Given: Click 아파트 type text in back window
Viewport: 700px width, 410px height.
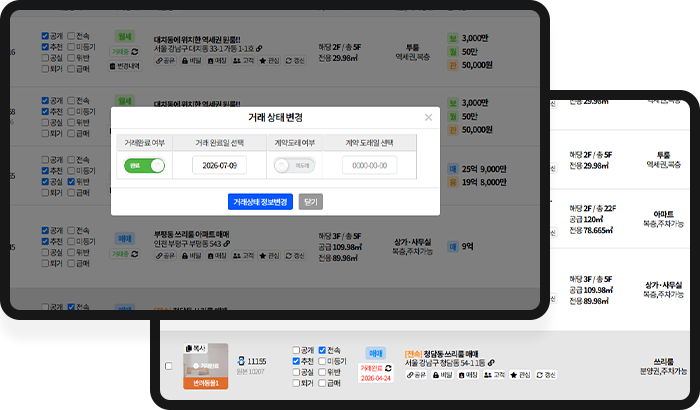Looking at the screenshot, I should [663, 214].
